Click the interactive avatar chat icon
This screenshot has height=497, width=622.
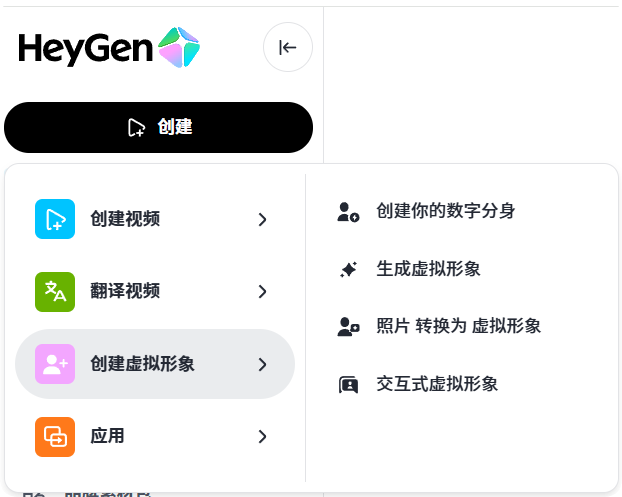tap(348, 384)
